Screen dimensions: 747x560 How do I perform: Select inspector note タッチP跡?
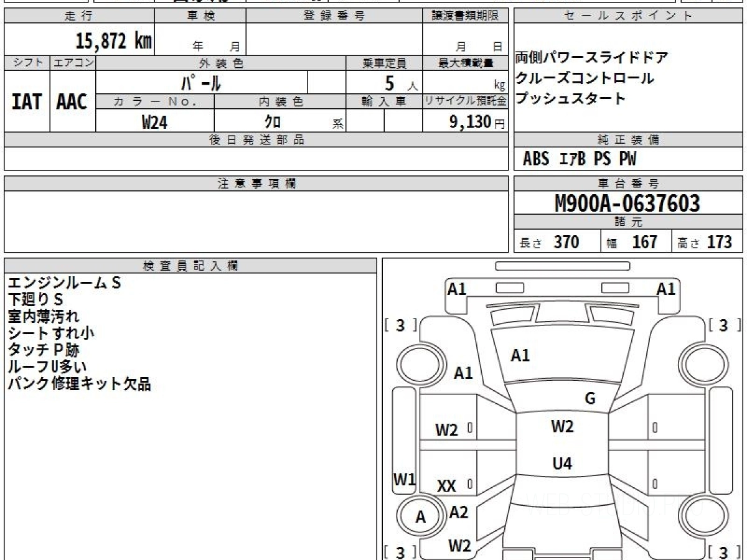[43, 350]
